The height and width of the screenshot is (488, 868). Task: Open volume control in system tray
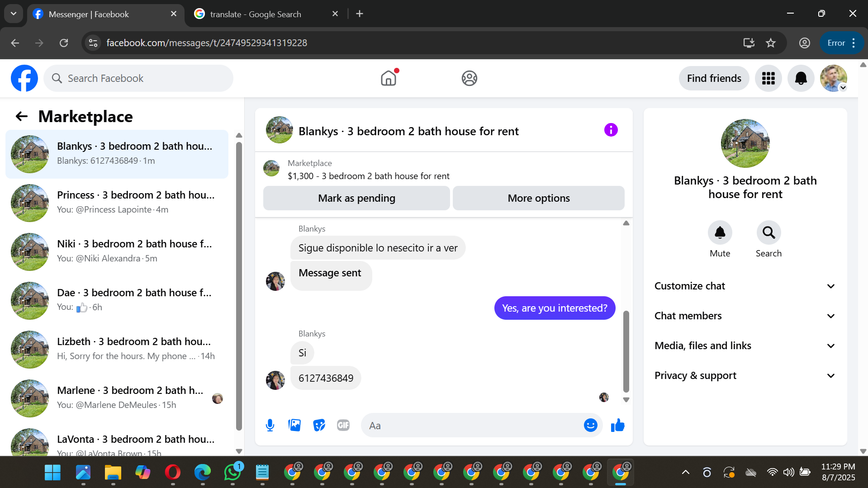[788, 473]
